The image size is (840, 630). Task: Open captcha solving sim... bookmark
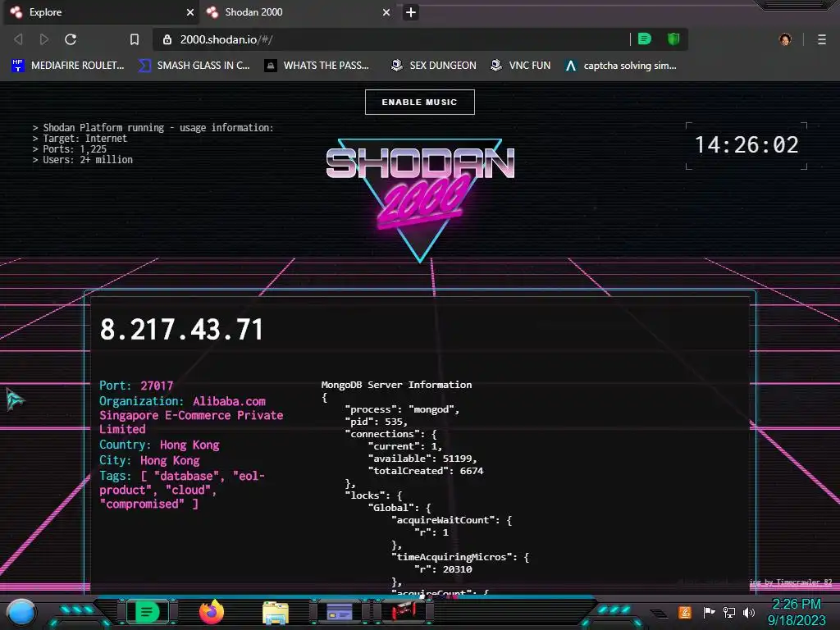pos(621,66)
